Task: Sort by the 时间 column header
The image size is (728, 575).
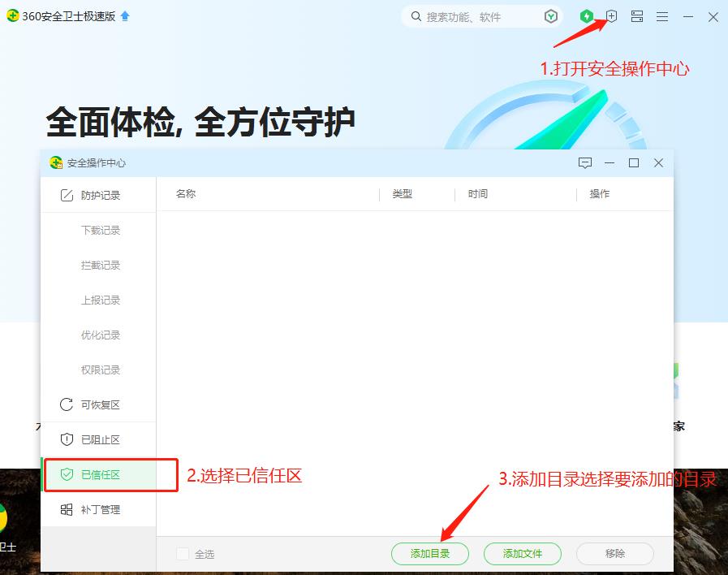Action: point(475,194)
